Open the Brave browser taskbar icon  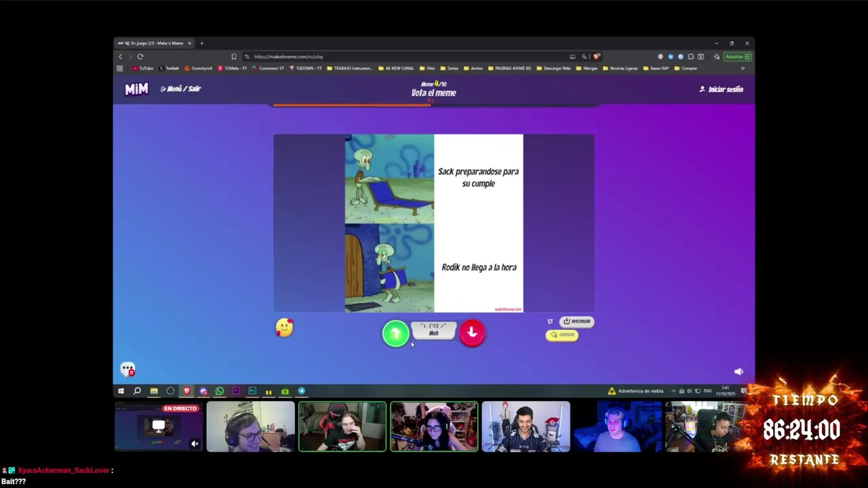pyautogui.click(x=186, y=391)
